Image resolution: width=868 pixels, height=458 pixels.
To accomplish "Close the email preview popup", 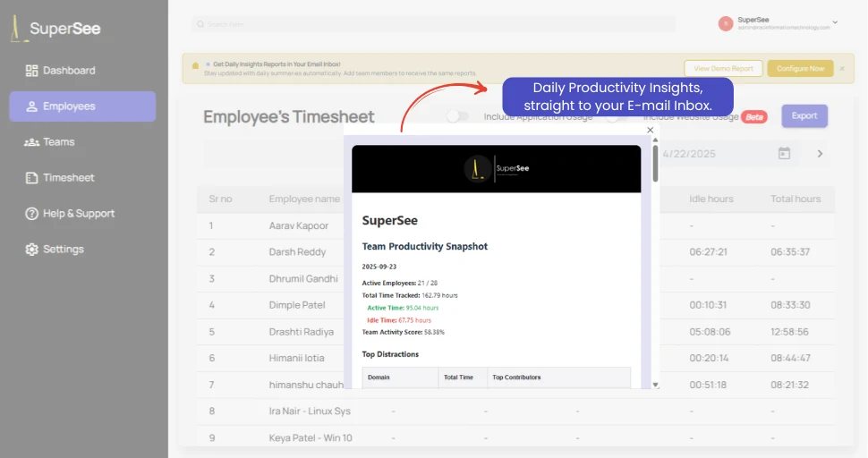I will pyautogui.click(x=651, y=130).
